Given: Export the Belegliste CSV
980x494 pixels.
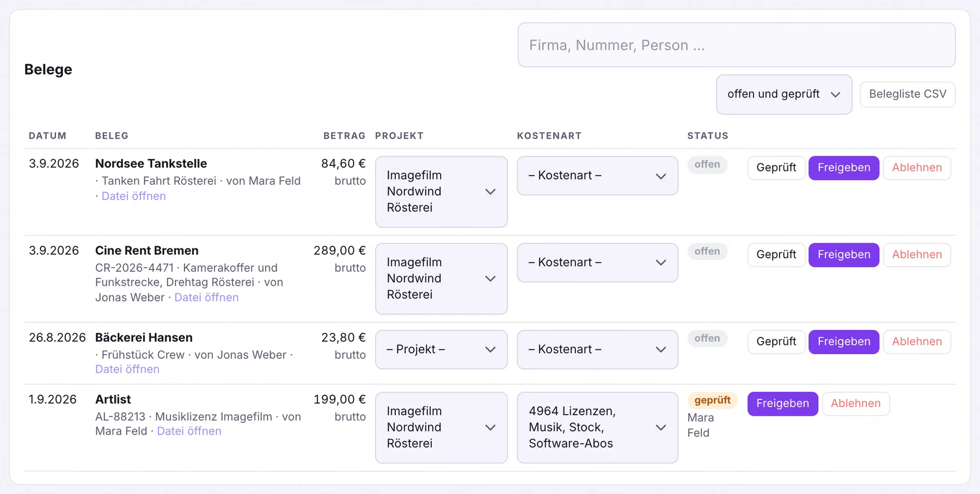Looking at the screenshot, I should click(x=908, y=94).
